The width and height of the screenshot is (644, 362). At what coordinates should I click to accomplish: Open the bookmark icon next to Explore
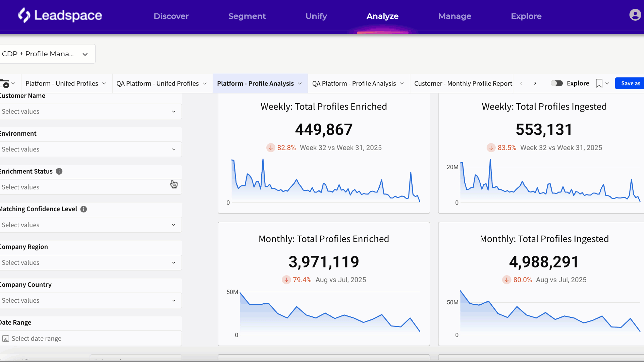pos(599,83)
